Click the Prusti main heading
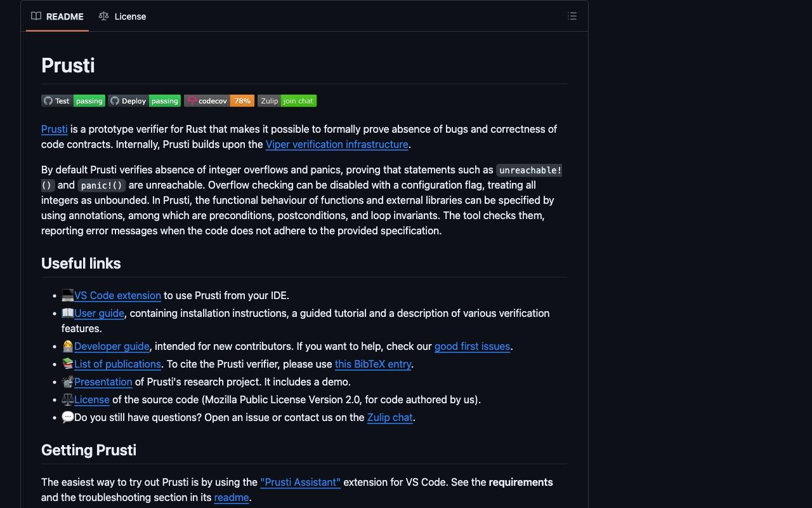The height and width of the screenshot is (508, 812). (x=68, y=65)
